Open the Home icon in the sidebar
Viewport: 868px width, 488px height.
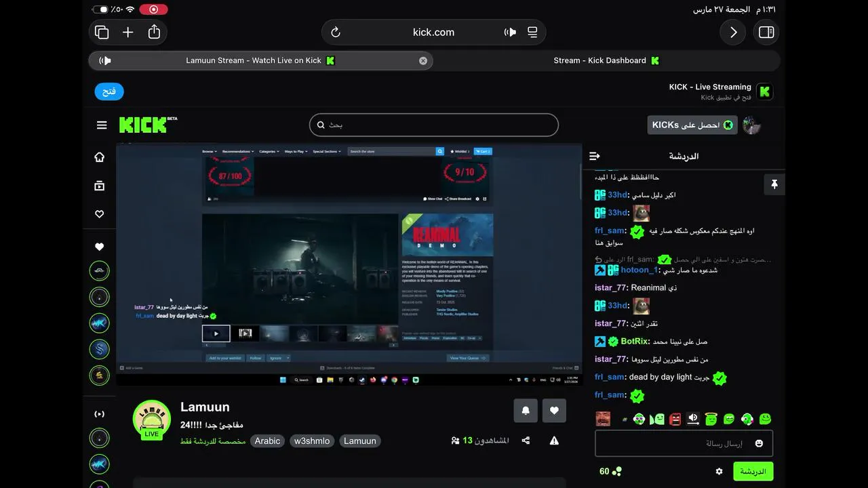[99, 157]
